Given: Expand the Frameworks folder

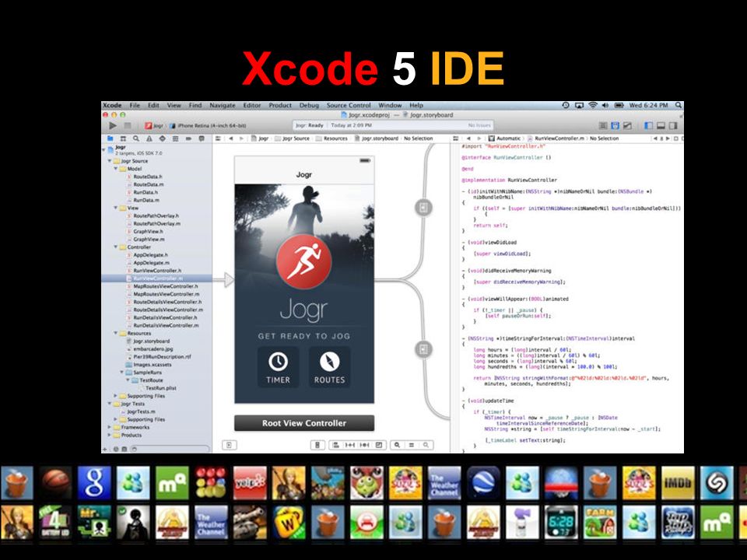Looking at the screenshot, I should pos(110,428).
